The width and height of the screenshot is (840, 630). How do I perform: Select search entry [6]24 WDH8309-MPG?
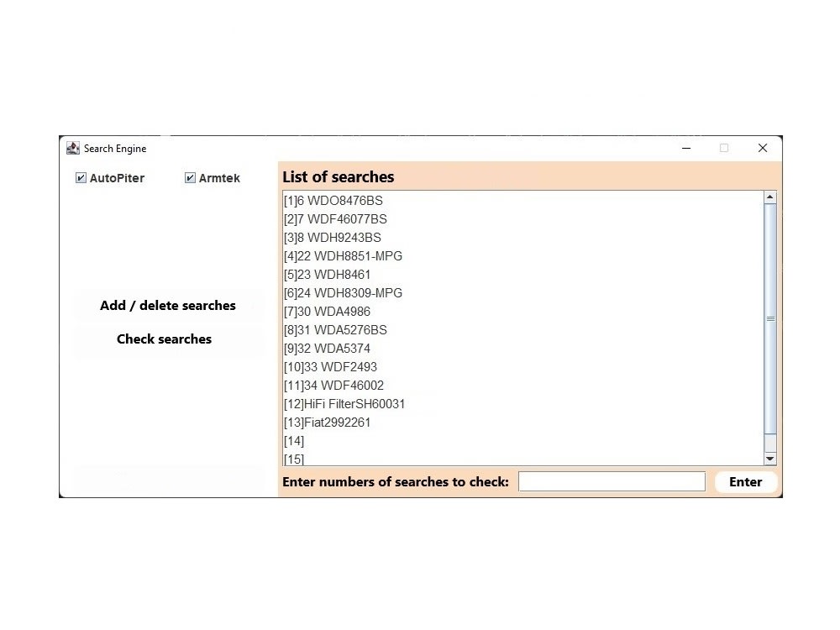click(x=342, y=292)
